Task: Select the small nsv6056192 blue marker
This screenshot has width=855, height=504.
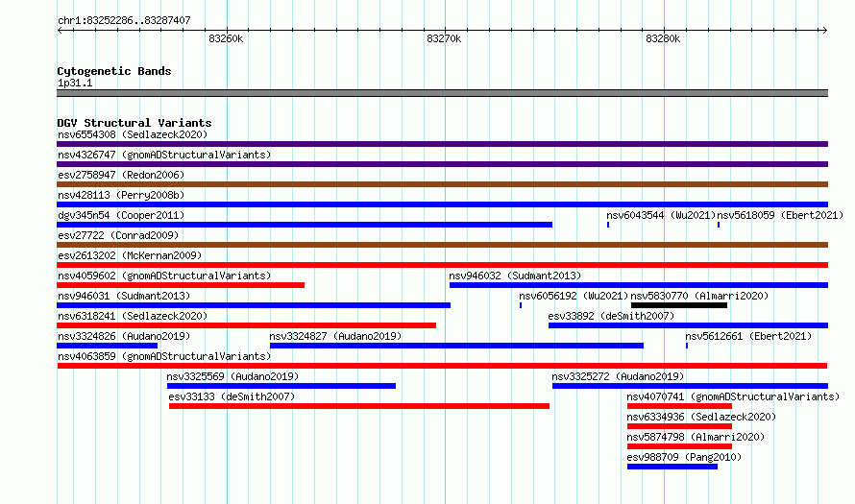Action: coord(521,305)
